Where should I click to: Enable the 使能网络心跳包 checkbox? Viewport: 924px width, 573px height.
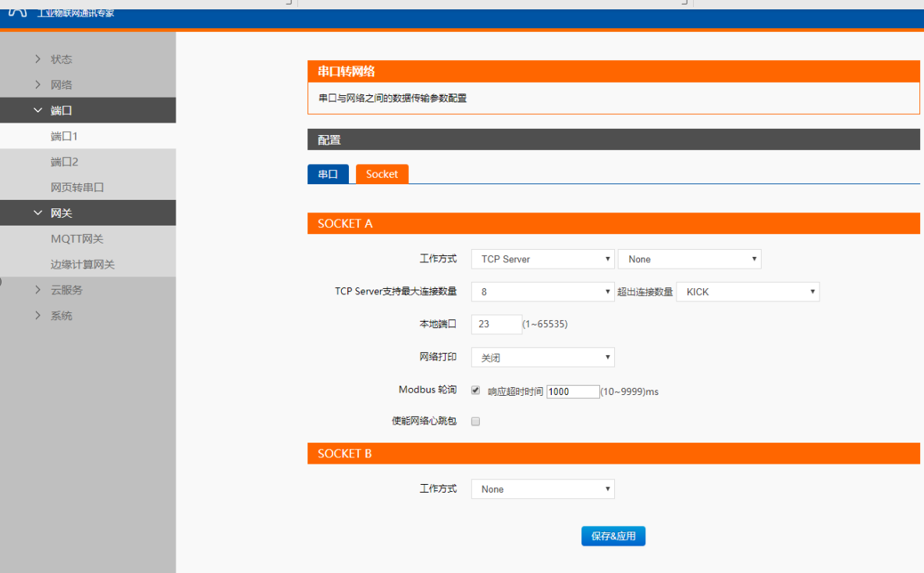pyautogui.click(x=475, y=422)
